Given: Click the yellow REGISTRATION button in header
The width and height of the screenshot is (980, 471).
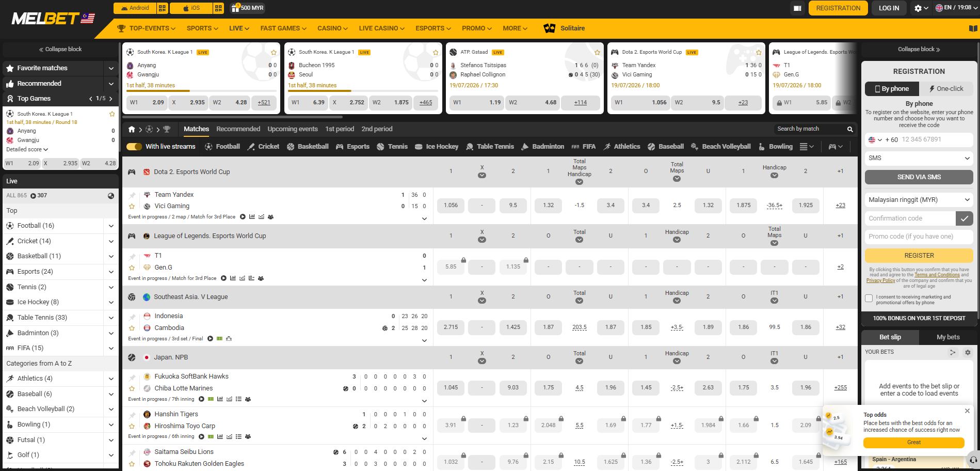Looking at the screenshot, I should 838,8.
